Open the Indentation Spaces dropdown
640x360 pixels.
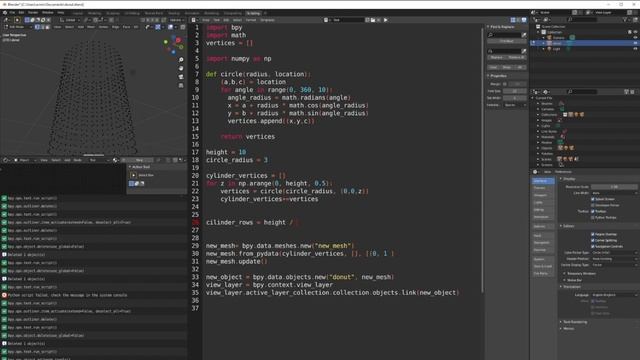click(x=514, y=105)
